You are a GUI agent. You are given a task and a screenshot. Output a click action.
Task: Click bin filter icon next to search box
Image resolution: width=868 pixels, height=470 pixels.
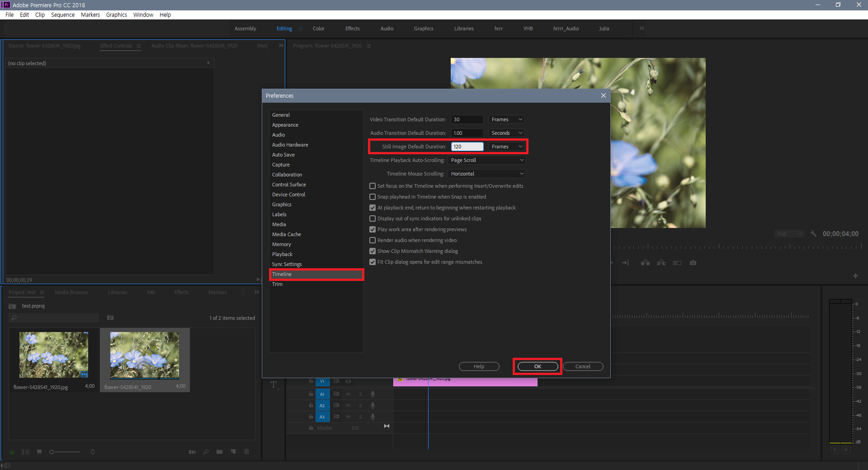110,318
